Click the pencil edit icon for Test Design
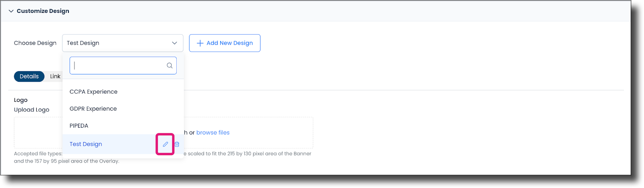644x188 pixels. point(165,144)
